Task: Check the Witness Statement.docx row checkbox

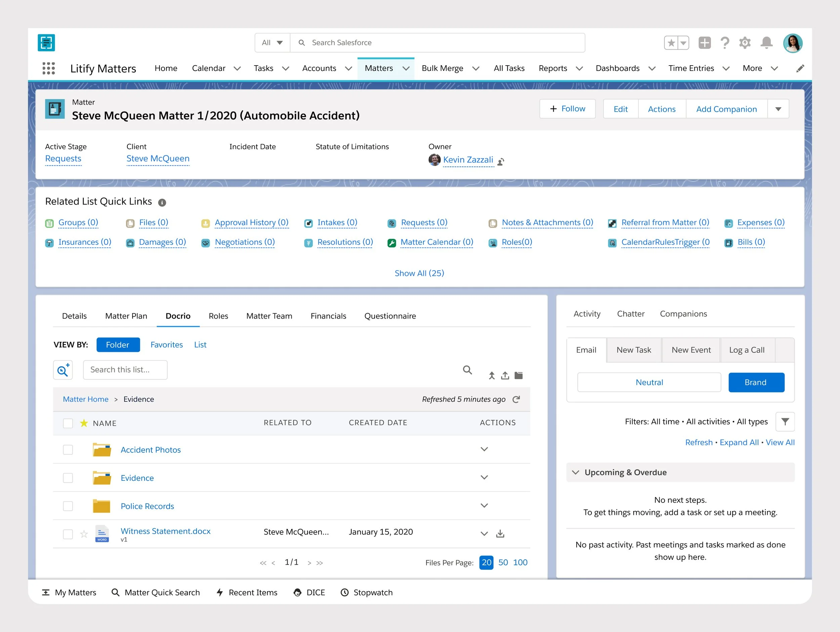Action: coord(68,534)
